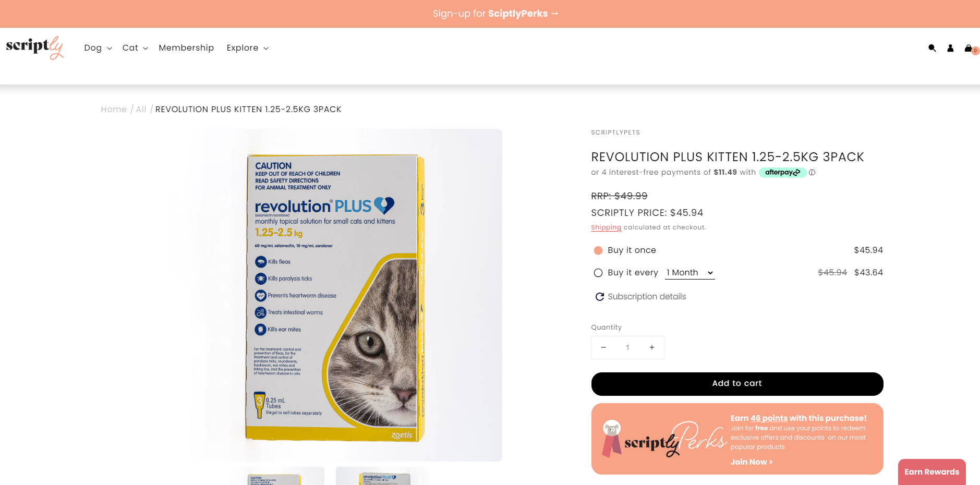This screenshot has height=485, width=980.
Task: Select the Buy it once option
Action: click(598, 250)
